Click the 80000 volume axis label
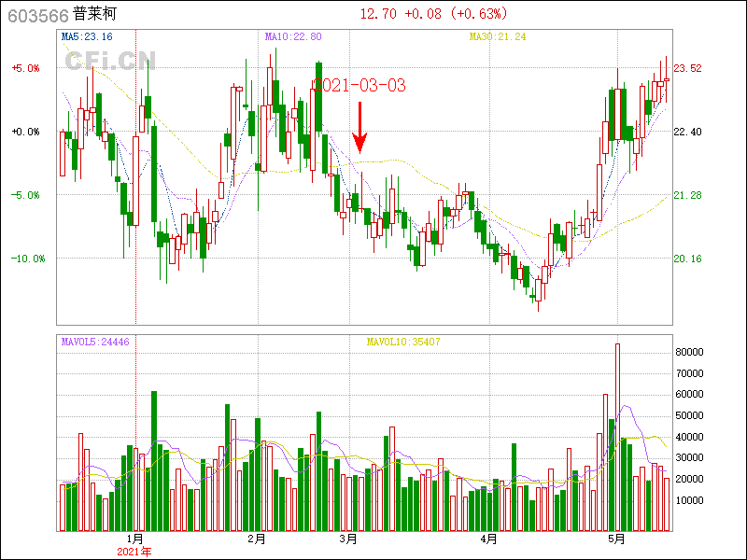Image resolution: width=747 pixels, height=560 pixels. point(690,352)
